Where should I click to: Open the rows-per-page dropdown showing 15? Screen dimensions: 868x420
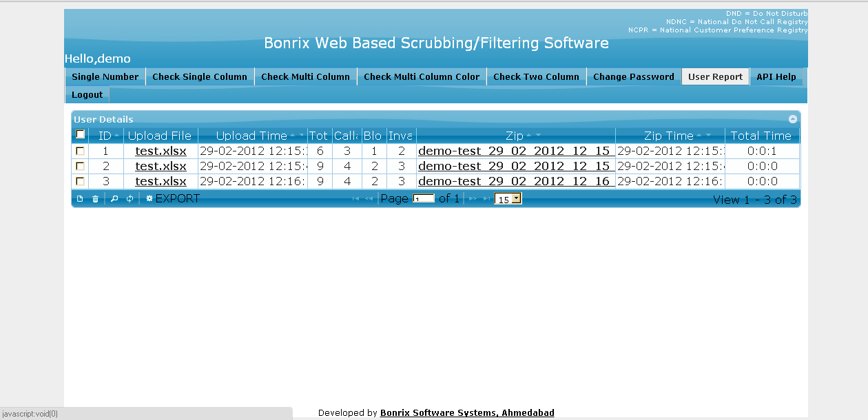(508, 199)
